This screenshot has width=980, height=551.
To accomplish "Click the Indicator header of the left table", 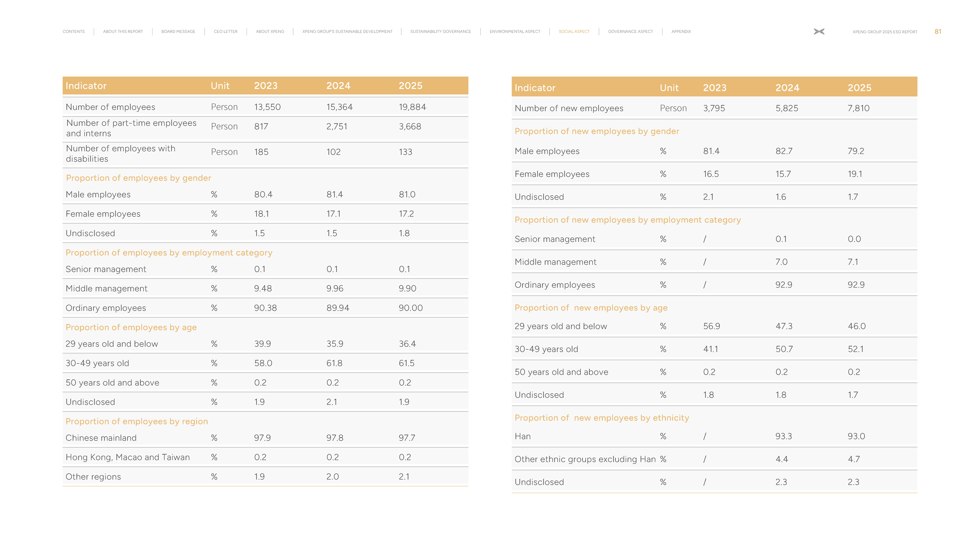I will click(86, 86).
